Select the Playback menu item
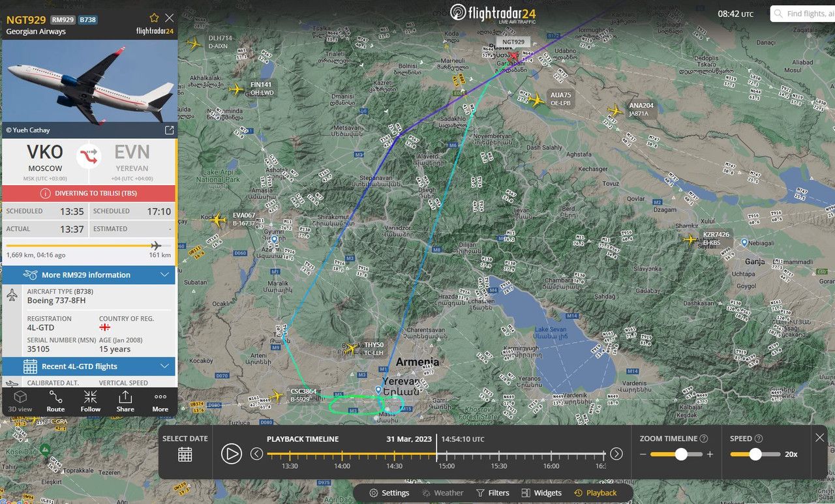 click(x=595, y=493)
